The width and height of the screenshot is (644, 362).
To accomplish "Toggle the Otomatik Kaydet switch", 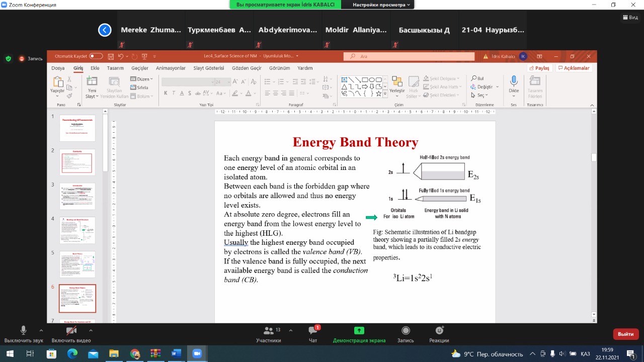I will (x=96, y=56).
